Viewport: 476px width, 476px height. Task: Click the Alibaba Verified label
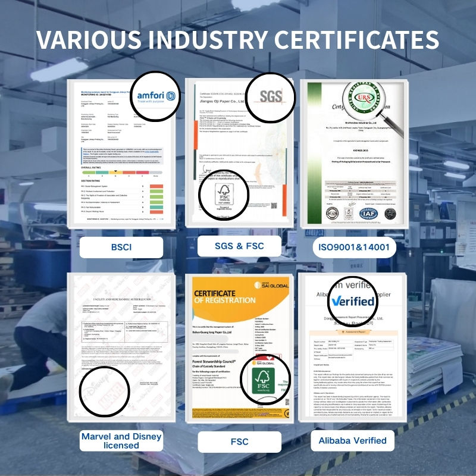click(x=352, y=440)
